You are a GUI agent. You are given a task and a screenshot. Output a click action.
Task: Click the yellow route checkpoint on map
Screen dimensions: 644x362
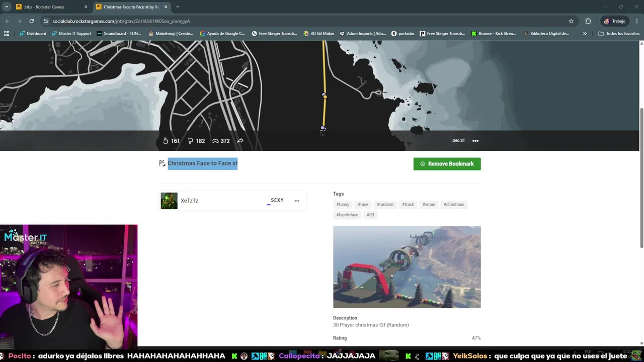coord(325,96)
